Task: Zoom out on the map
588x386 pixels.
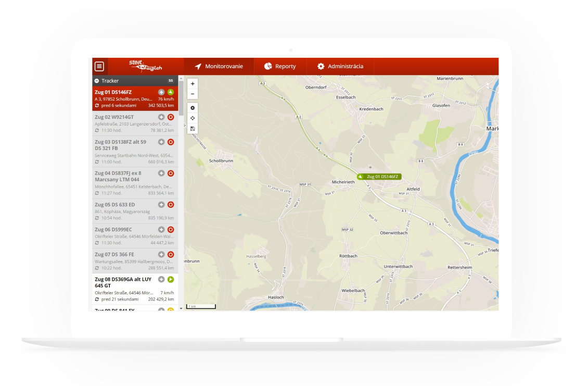Action: 193,94
